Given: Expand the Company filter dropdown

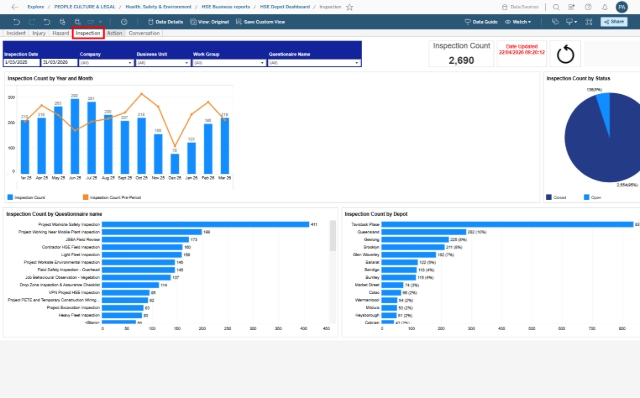Looking at the screenshot, I should pyautogui.click(x=106, y=63).
